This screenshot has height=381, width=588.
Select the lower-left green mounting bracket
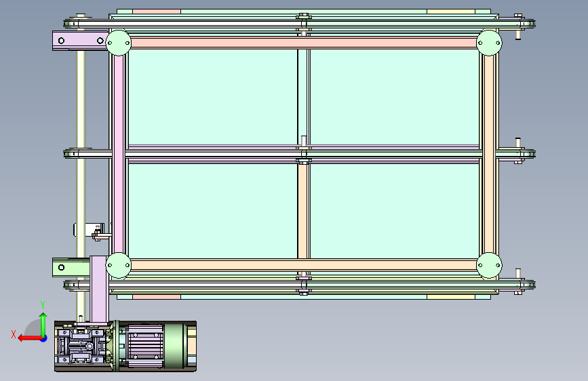71,267
